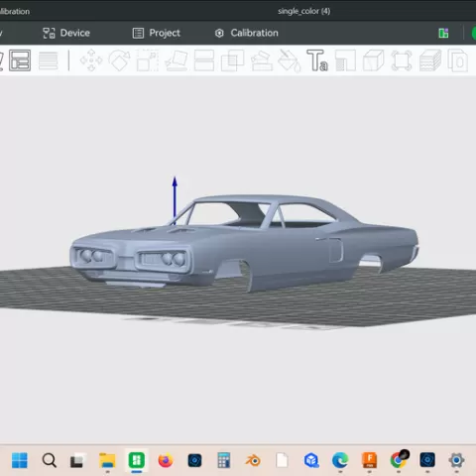Click the measure frame-corners toolbar icon
The width and height of the screenshot is (476, 476).
pyautogui.click(x=402, y=60)
